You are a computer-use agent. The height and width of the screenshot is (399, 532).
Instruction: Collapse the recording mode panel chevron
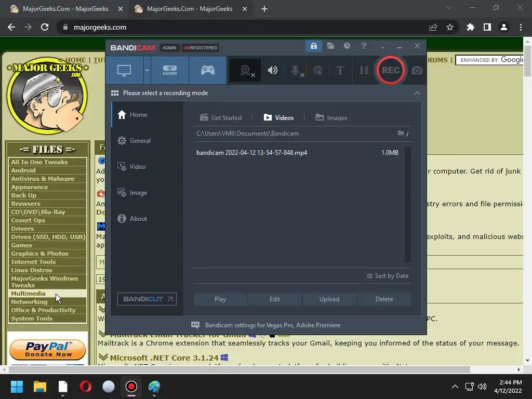point(417,93)
